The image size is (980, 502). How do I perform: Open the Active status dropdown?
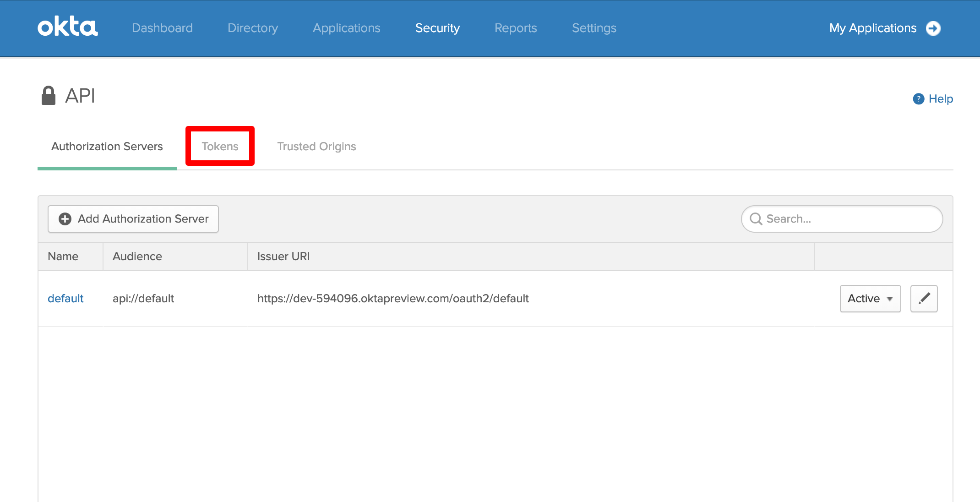(x=870, y=299)
